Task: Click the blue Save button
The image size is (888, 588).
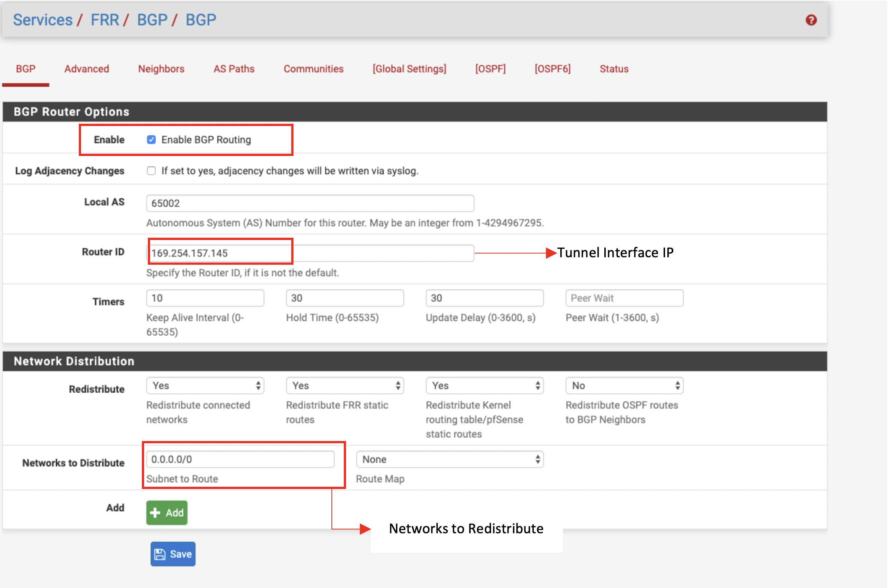Action: (173, 554)
